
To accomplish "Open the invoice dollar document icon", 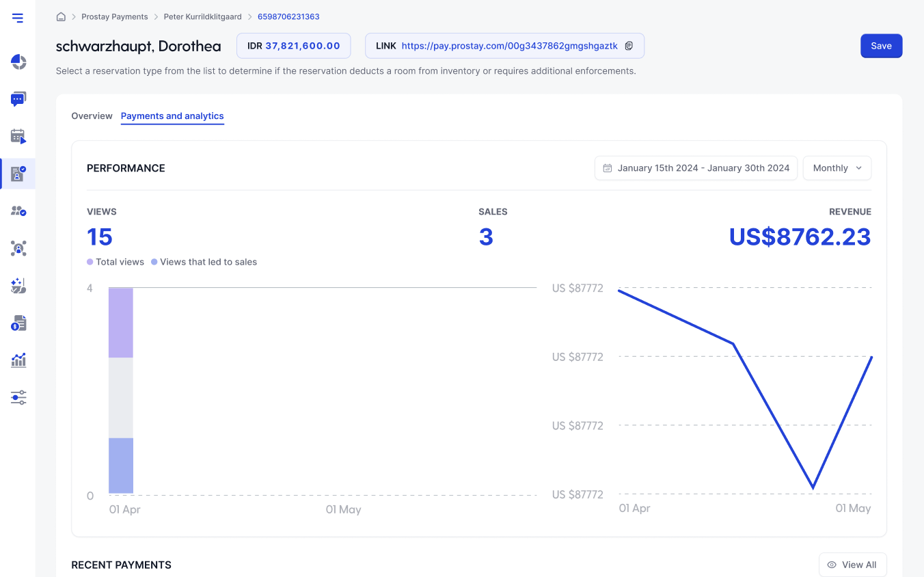I will (x=18, y=323).
